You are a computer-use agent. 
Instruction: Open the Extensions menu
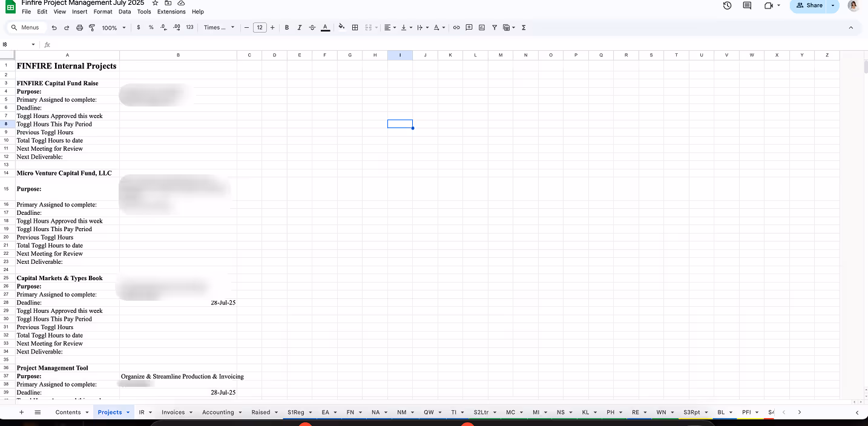171,11
